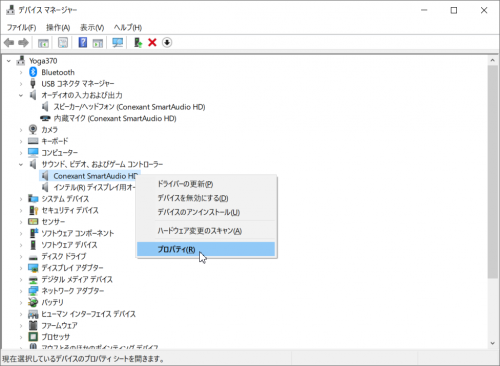Click the システム デバイス folder icon

(x=33, y=199)
